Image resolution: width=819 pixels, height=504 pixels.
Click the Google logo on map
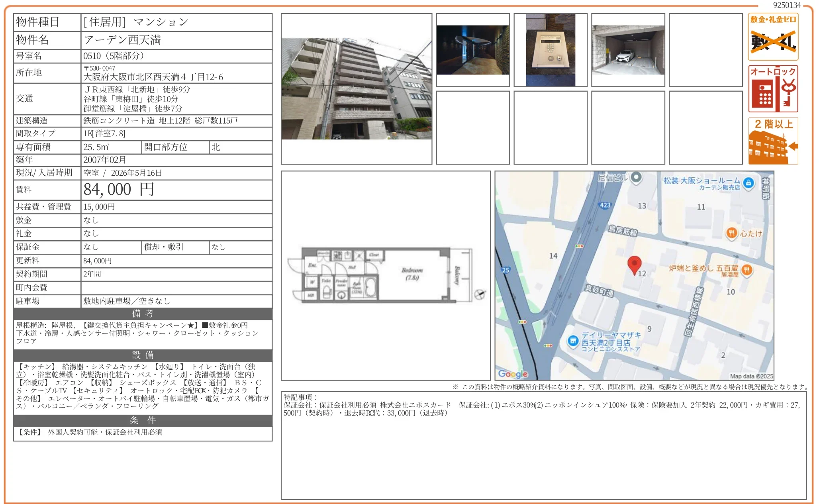(x=513, y=374)
